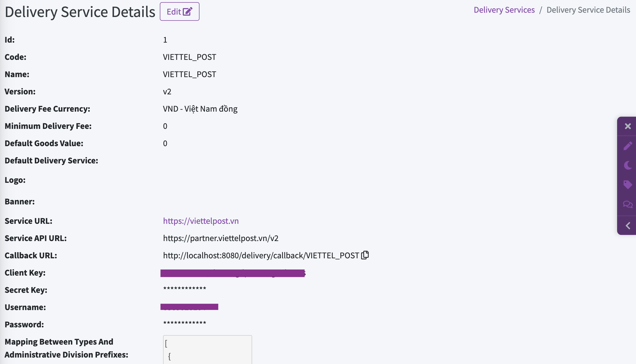The height and width of the screenshot is (364, 636).
Task: Open the chat bubbles icon in side panel
Action: 628,204
